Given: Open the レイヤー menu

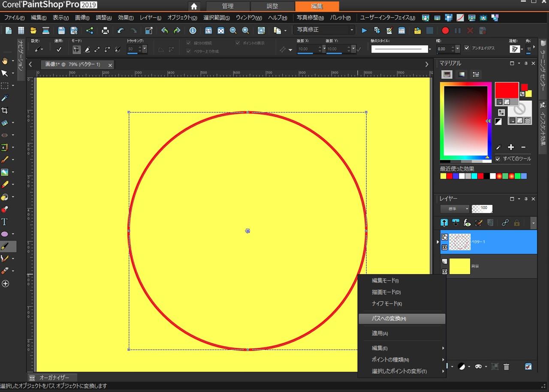Looking at the screenshot, I should 151,18.
